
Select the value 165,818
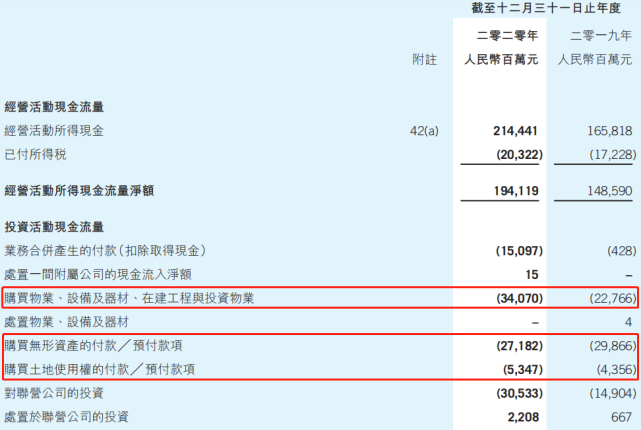[610, 131]
